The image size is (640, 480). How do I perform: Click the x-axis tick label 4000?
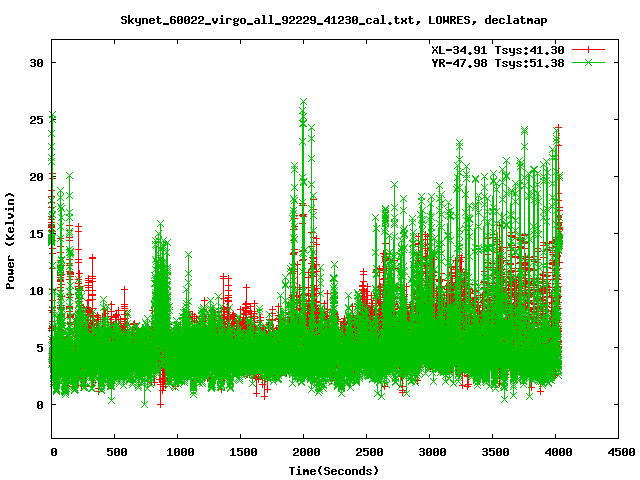point(558,452)
